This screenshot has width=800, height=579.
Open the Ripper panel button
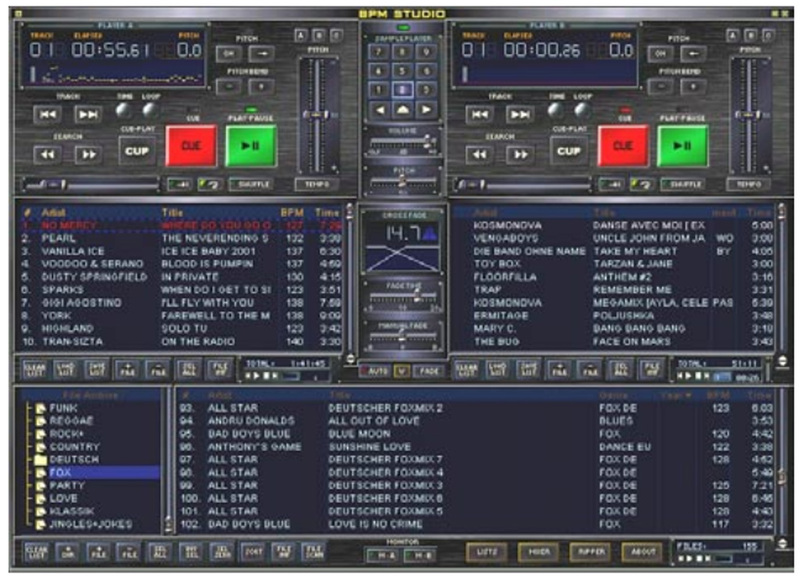tap(591, 551)
